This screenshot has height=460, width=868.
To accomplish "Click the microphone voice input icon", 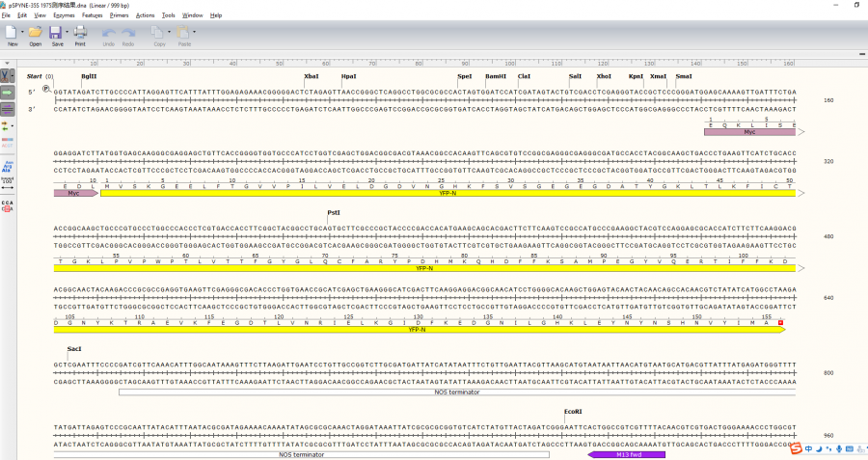I will (839, 449).
